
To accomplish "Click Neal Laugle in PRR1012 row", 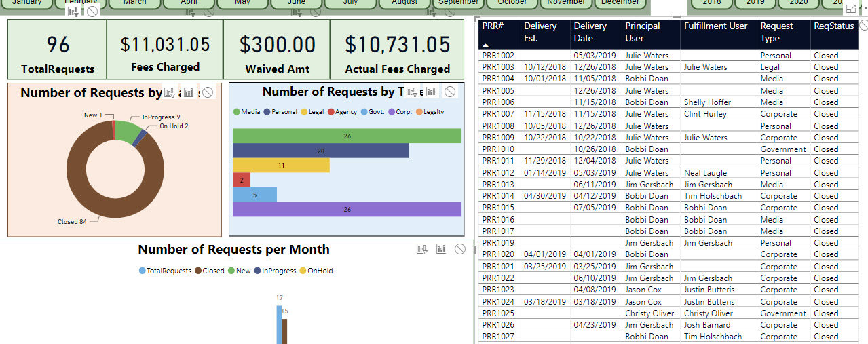I will coord(705,173).
